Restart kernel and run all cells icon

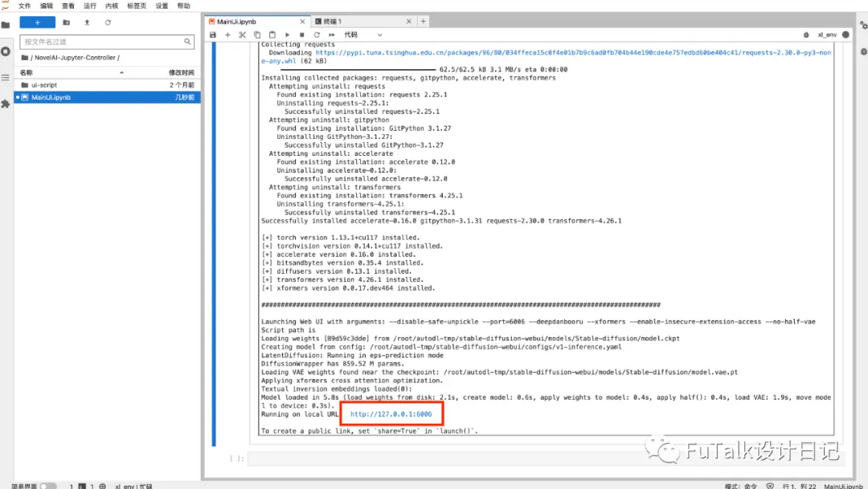(x=332, y=35)
